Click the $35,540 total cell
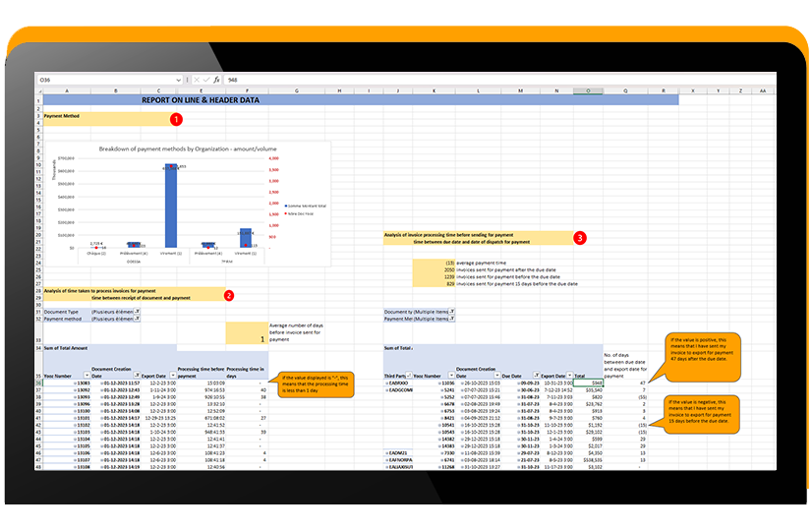 588,390
